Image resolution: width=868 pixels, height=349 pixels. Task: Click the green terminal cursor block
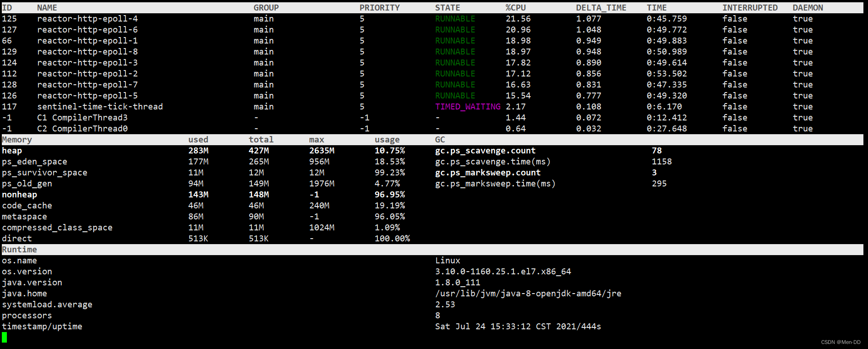(5, 338)
